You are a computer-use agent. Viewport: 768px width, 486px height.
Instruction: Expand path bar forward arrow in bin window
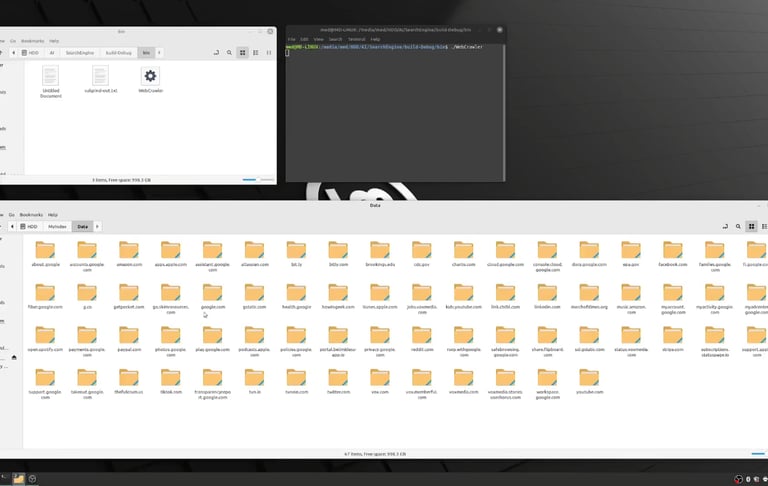point(159,52)
